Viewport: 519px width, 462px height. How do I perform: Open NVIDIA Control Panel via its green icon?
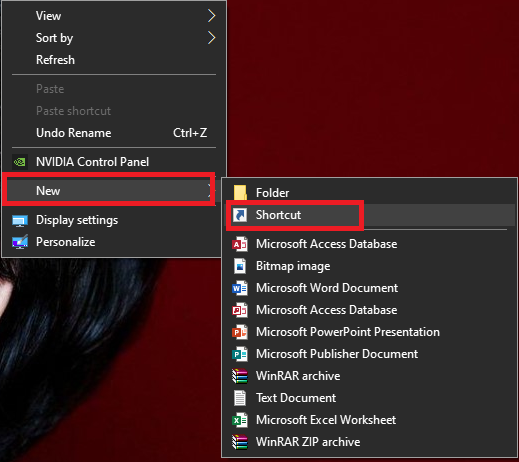click(20, 162)
